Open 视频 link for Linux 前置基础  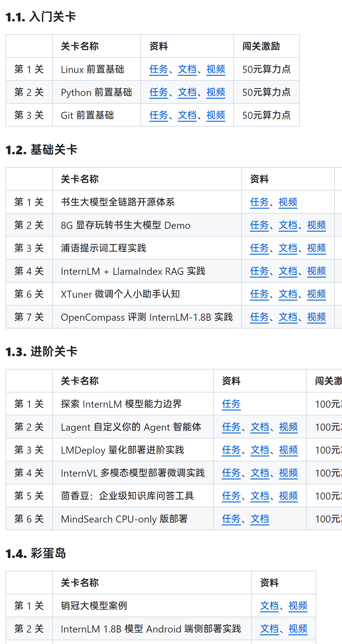(216, 69)
